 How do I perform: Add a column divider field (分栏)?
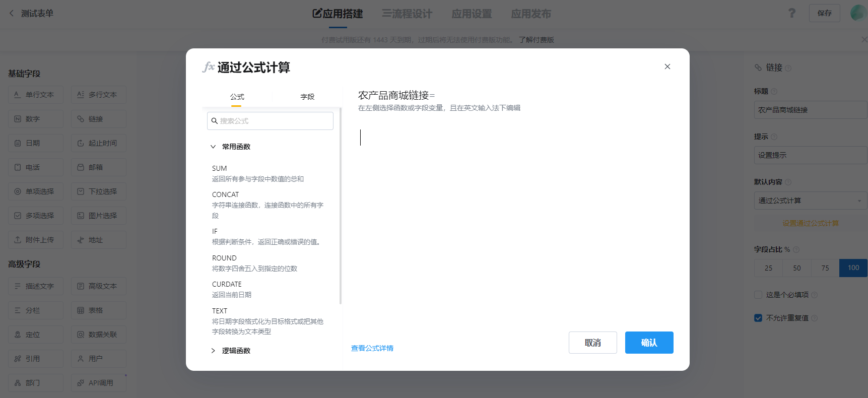pyautogui.click(x=36, y=310)
